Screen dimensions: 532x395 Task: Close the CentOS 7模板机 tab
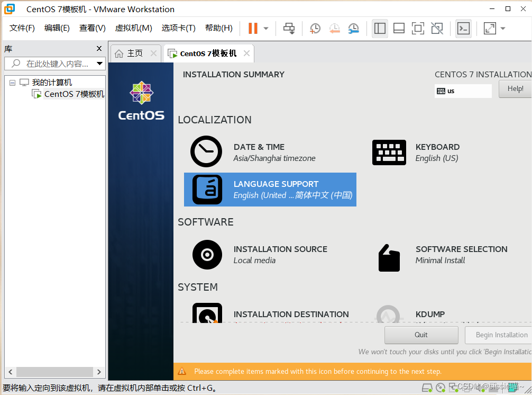tap(246, 53)
